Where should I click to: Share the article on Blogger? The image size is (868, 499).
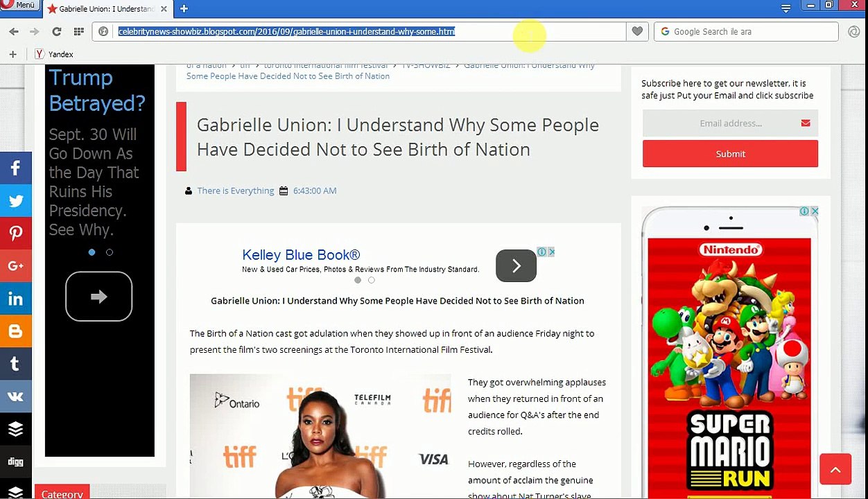point(15,331)
